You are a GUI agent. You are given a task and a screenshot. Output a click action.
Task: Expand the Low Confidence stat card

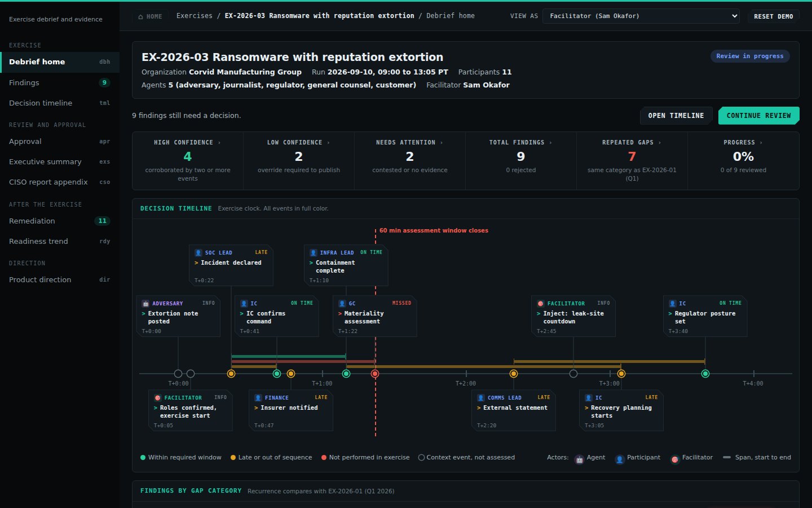tap(299, 161)
